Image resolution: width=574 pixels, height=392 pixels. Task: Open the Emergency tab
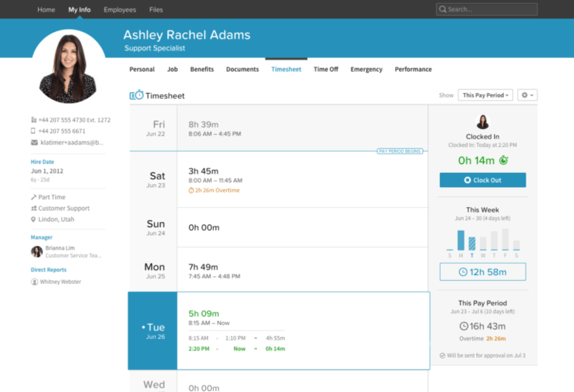(x=367, y=69)
